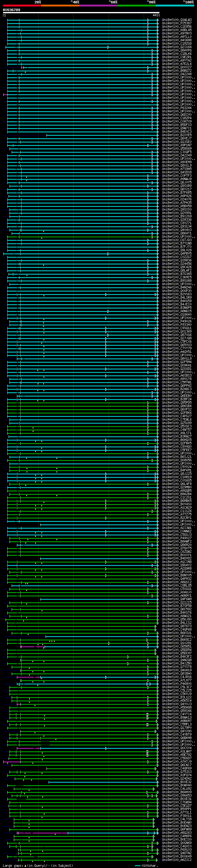Image resolution: width=197 pixels, height=868 pixels.
Task: Select the UniRef100_A7ATJ9 label
Action: tap(177, 761)
